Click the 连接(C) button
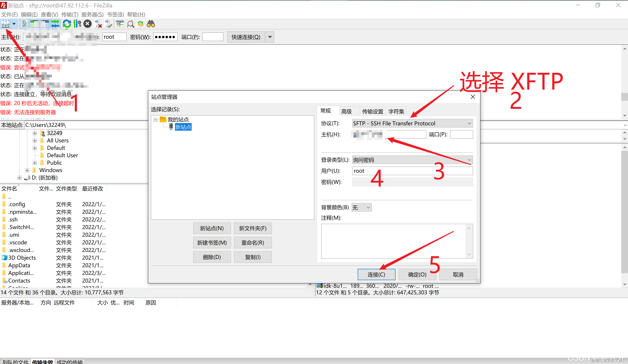Viewport: 628px width, 364px height. tap(376, 274)
